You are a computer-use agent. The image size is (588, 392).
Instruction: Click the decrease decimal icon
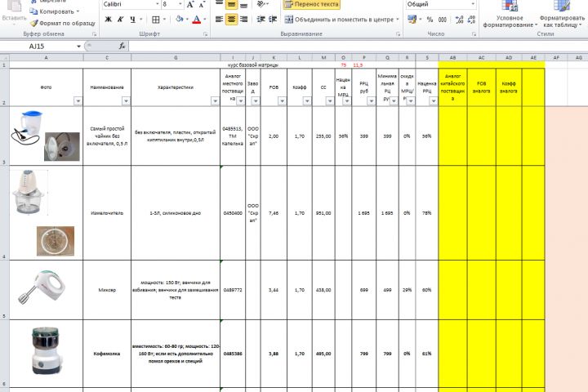click(471, 19)
